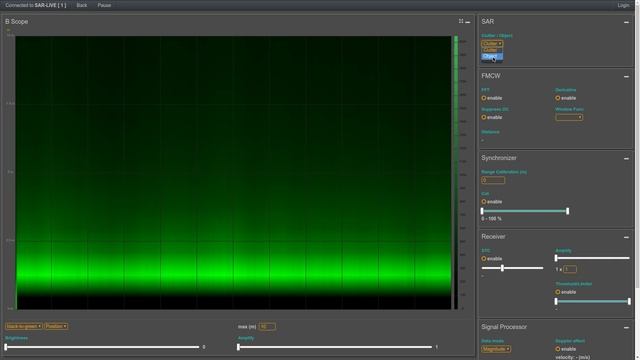Adjust the Receiver Amplify slider handle
The width and height of the screenshot is (640, 360).
[556, 258]
